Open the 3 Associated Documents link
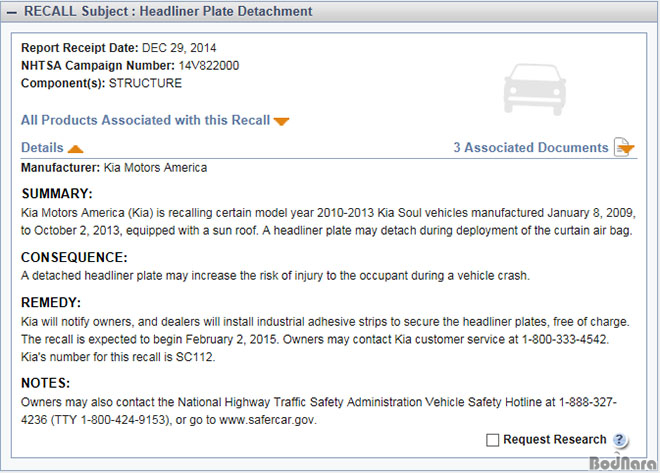Image resolution: width=660 pixels, height=473 pixels. pyautogui.click(x=531, y=147)
